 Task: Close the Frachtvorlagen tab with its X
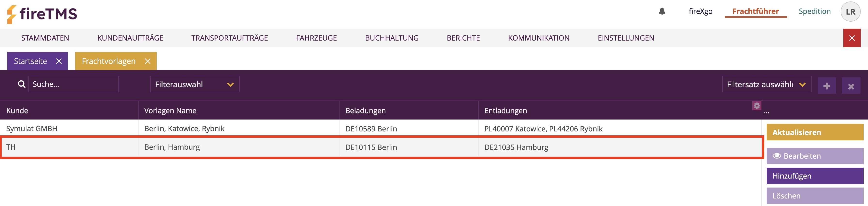[x=147, y=61]
